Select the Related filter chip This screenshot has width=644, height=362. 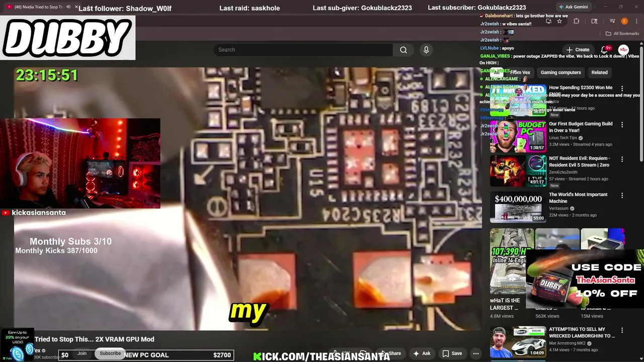tap(599, 72)
